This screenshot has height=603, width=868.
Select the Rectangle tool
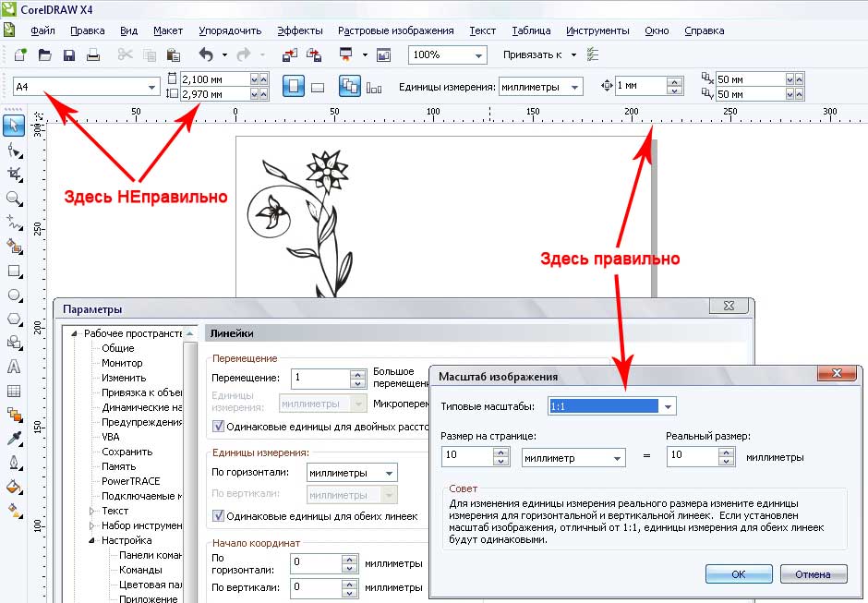pos(15,271)
